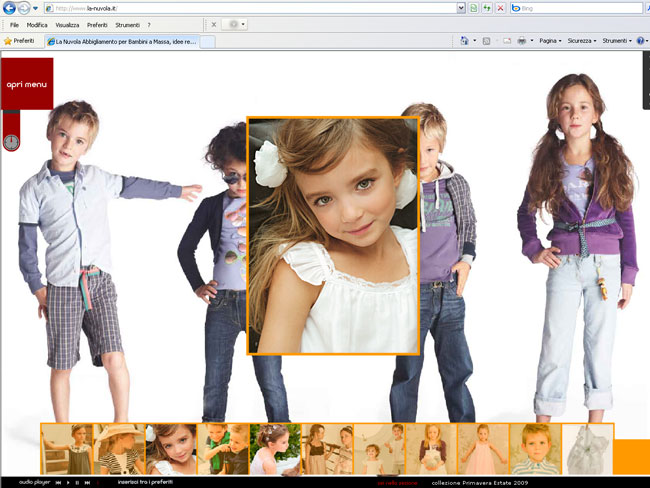Click the Home page icon
The width and height of the screenshot is (650, 488).
click(464, 41)
